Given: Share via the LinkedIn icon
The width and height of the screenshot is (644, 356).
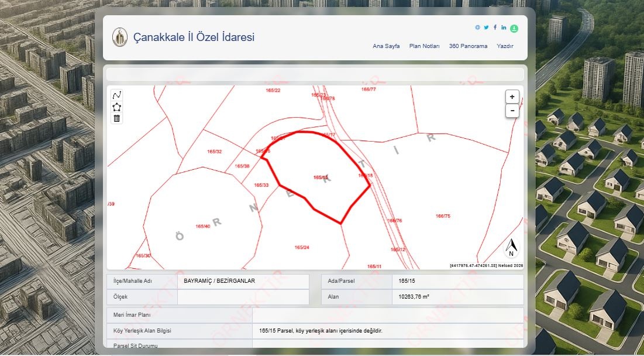Looking at the screenshot, I should 504,28.
